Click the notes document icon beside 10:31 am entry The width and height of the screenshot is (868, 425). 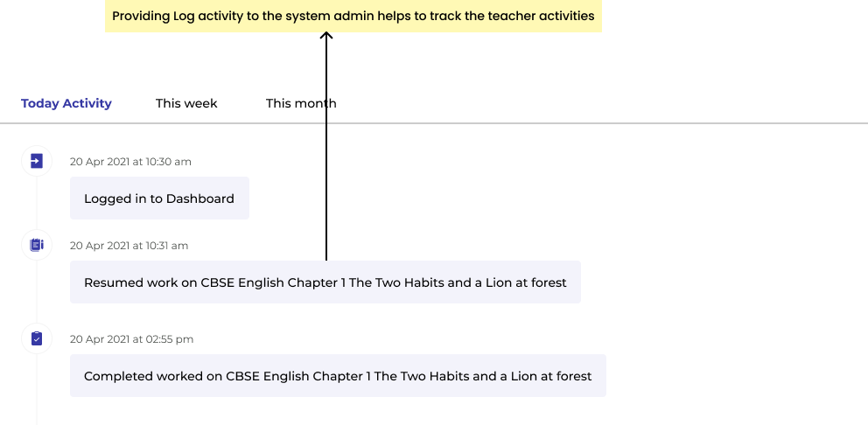[x=37, y=245]
